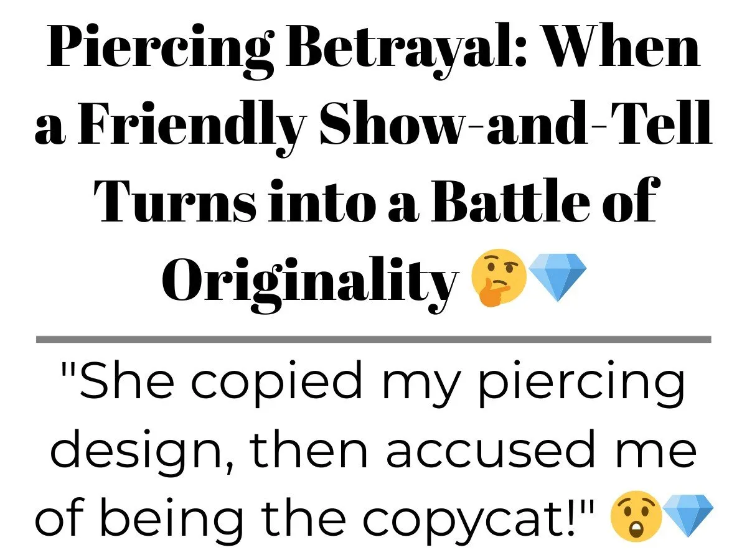Click the gray horizontal divider line
This screenshot has height=560, width=747.
point(374,339)
